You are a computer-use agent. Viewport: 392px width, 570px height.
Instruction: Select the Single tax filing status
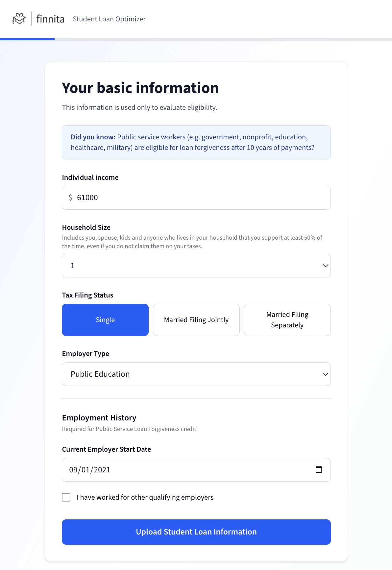105,320
